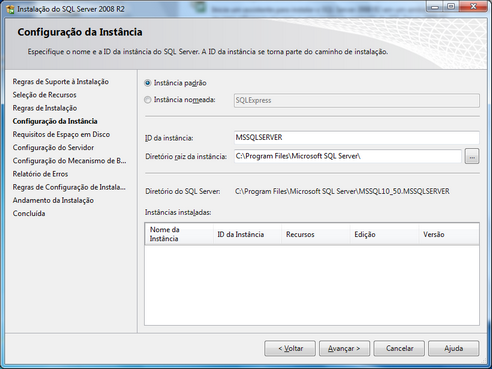Click the Edição column header
This screenshot has width=492, height=369.
click(x=385, y=234)
